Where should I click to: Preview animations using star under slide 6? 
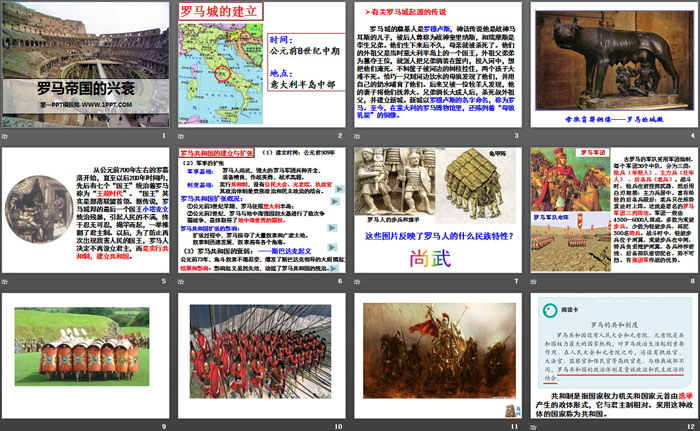click(x=181, y=281)
